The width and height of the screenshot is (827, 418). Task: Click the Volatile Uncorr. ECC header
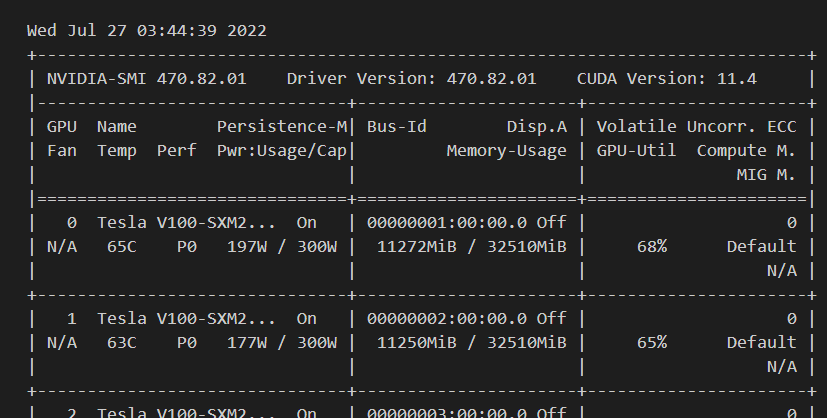696,127
